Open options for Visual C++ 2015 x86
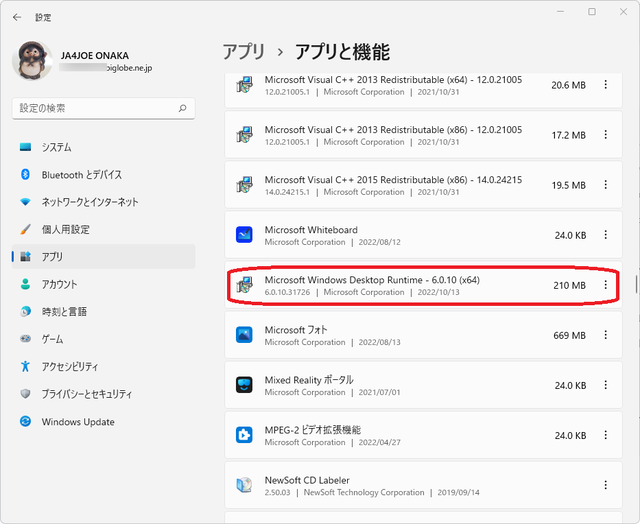Screen dimensions: 640x524 tap(606, 185)
